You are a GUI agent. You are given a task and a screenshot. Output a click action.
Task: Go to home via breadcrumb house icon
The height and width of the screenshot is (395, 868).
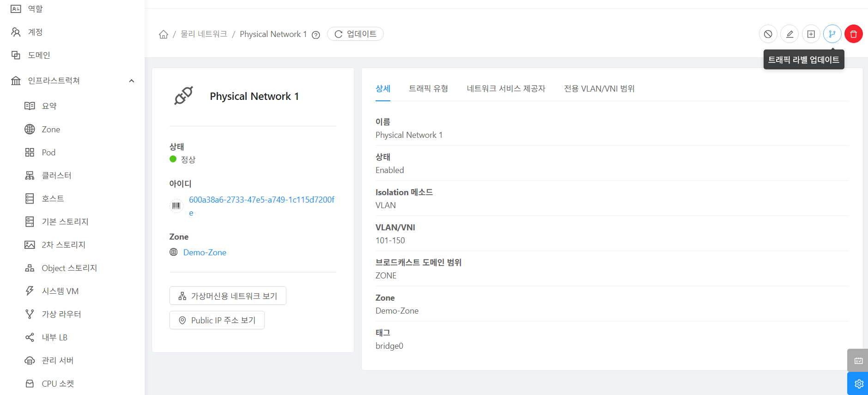(x=164, y=35)
